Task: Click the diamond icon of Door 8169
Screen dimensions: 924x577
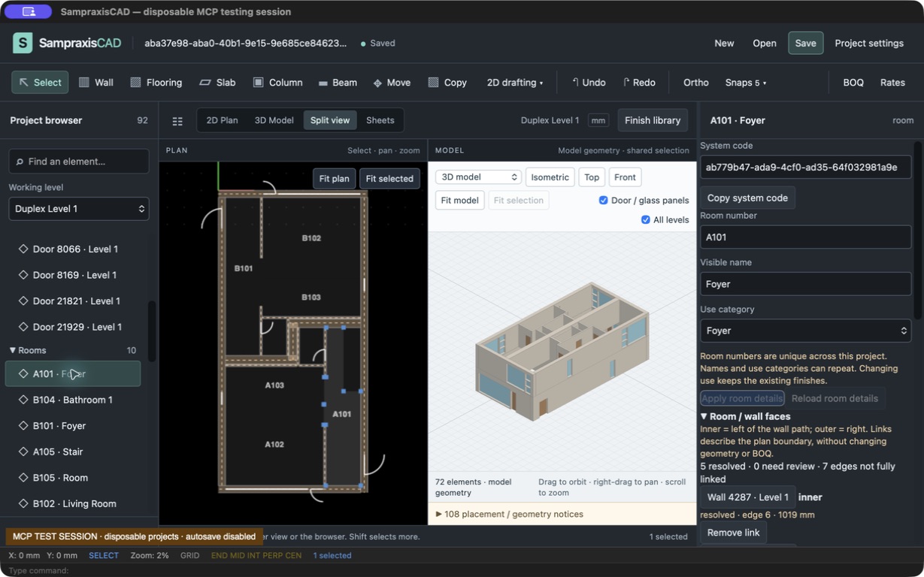Action: click(x=23, y=275)
